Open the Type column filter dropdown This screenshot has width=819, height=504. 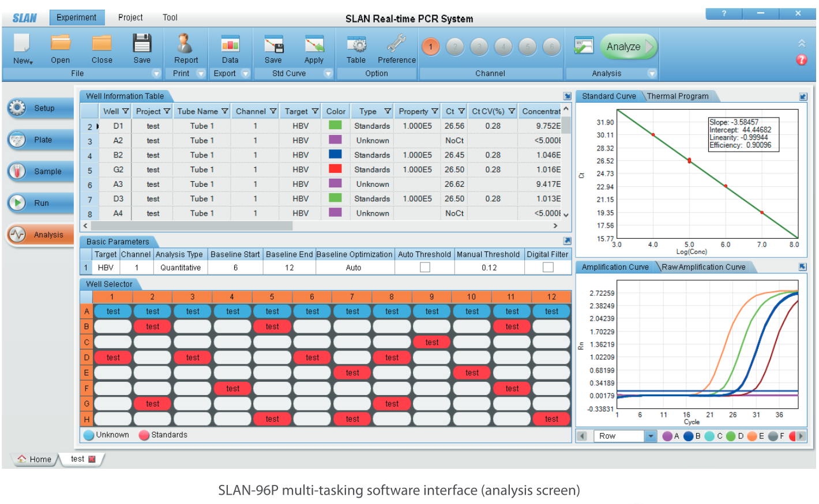coord(388,111)
